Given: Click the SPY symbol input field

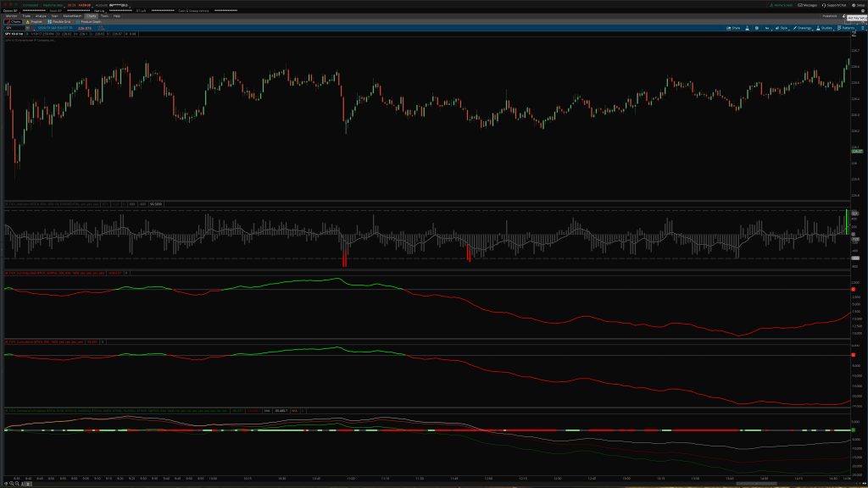Looking at the screenshot, I should tap(14, 28).
